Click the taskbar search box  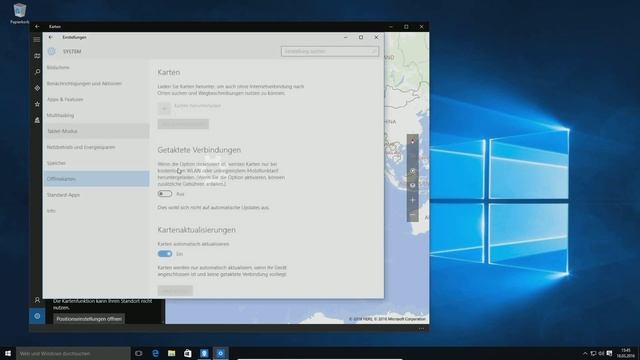point(73,353)
